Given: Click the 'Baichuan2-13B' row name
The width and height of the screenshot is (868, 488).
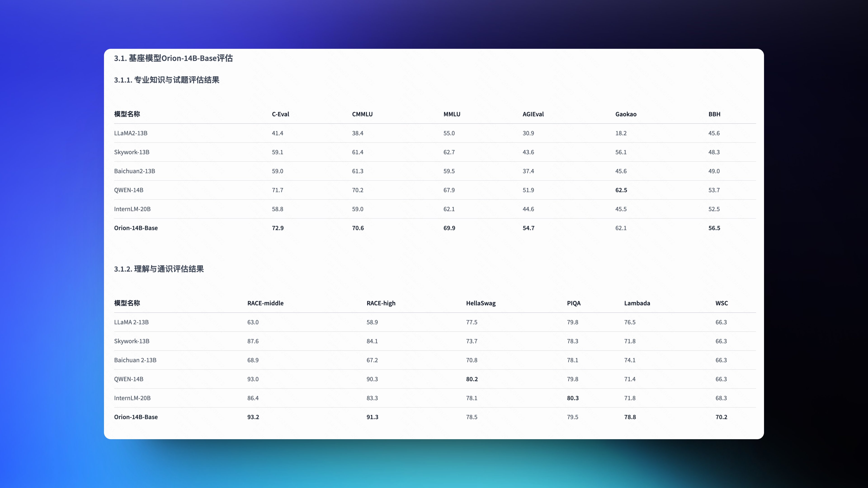Looking at the screenshot, I should 134,171.
